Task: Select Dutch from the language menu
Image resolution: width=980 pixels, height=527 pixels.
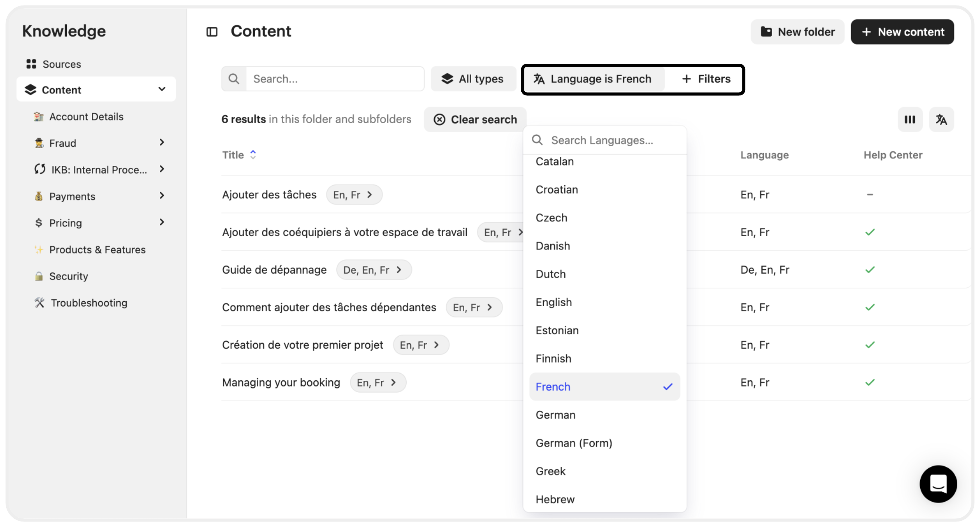Action: tap(551, 274)
